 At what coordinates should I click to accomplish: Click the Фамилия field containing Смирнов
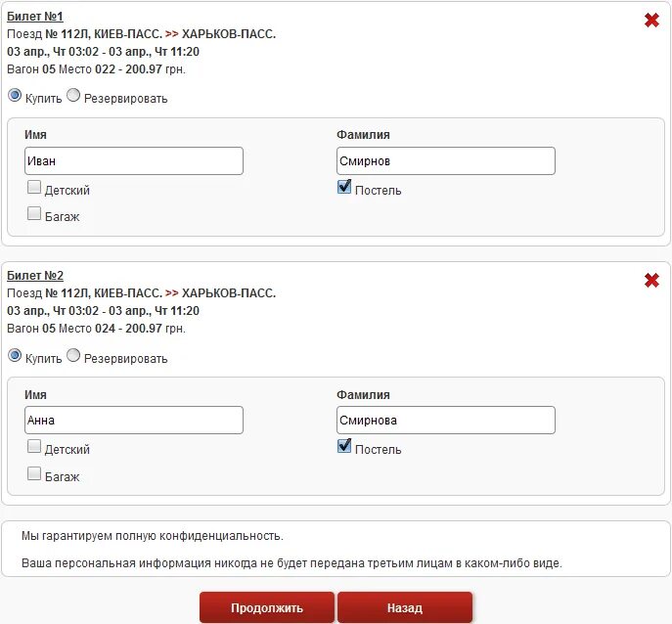tap(446, 161)
